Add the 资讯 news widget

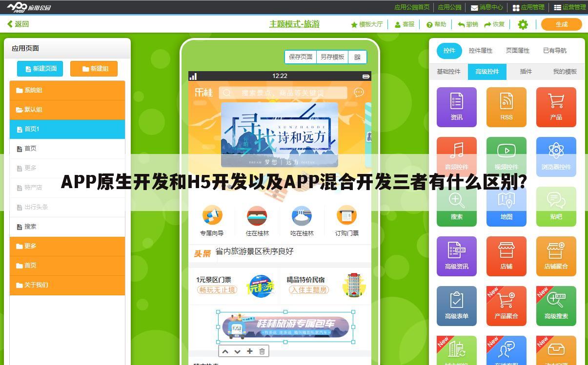(456, 107)
